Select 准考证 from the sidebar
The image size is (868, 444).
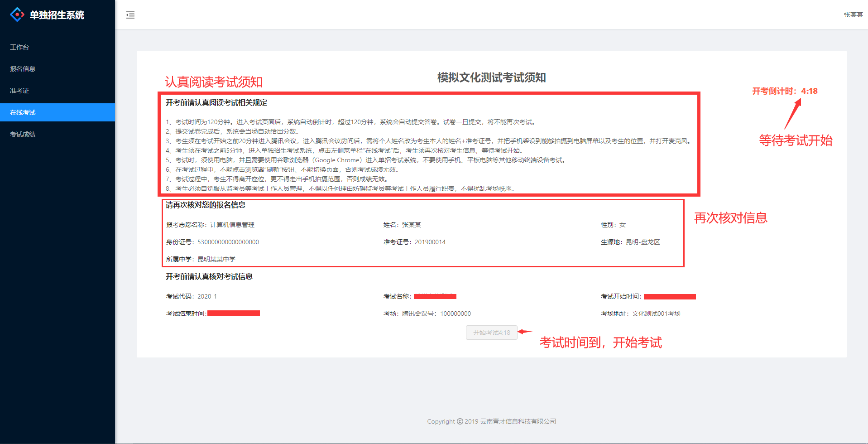(x=19, y=91)
